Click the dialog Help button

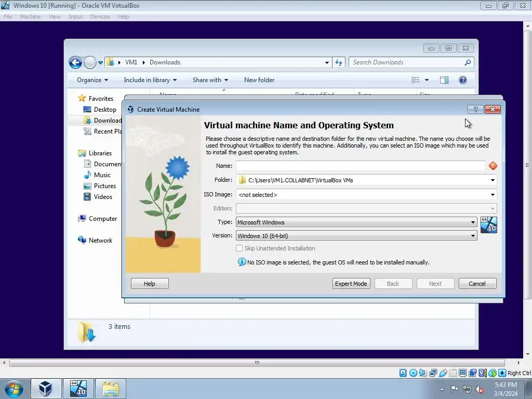pos(150,284)
